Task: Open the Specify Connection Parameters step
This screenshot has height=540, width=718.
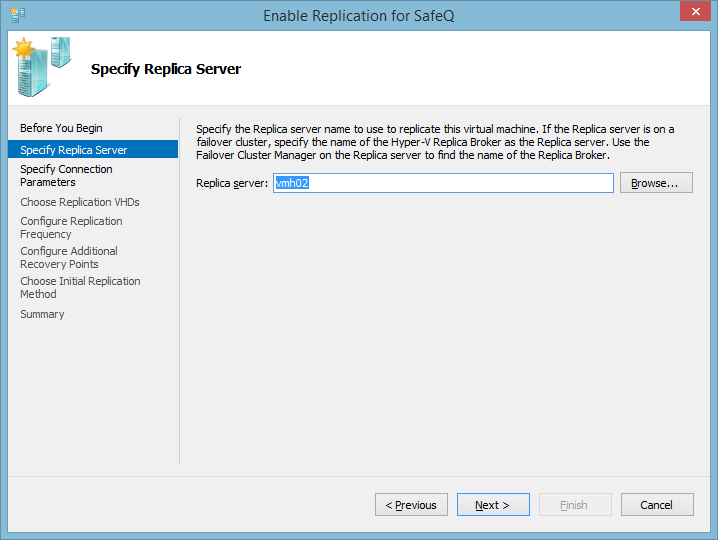Action: click(x=66, y=176)
